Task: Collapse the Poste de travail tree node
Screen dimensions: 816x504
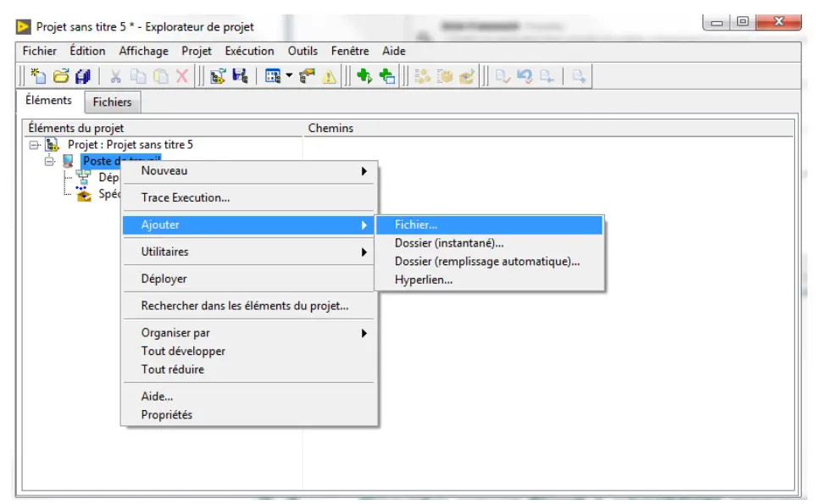Action: click(49, 161)
